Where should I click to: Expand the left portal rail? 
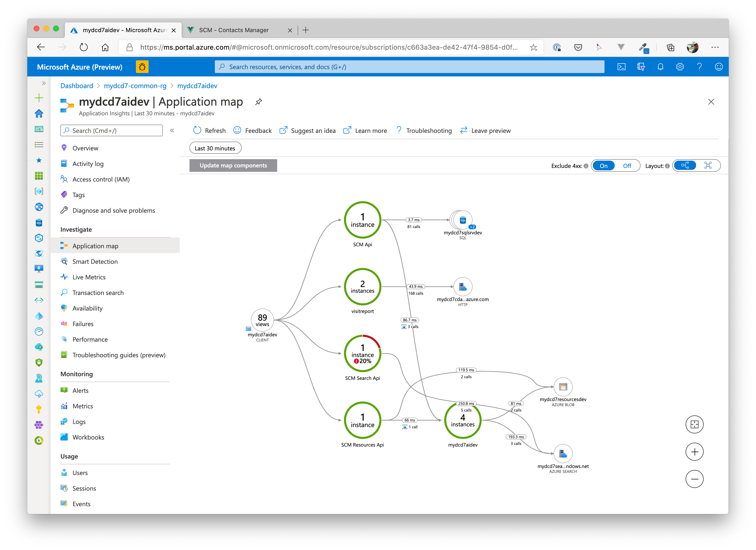pyautogui.click(x=44, y=83)
